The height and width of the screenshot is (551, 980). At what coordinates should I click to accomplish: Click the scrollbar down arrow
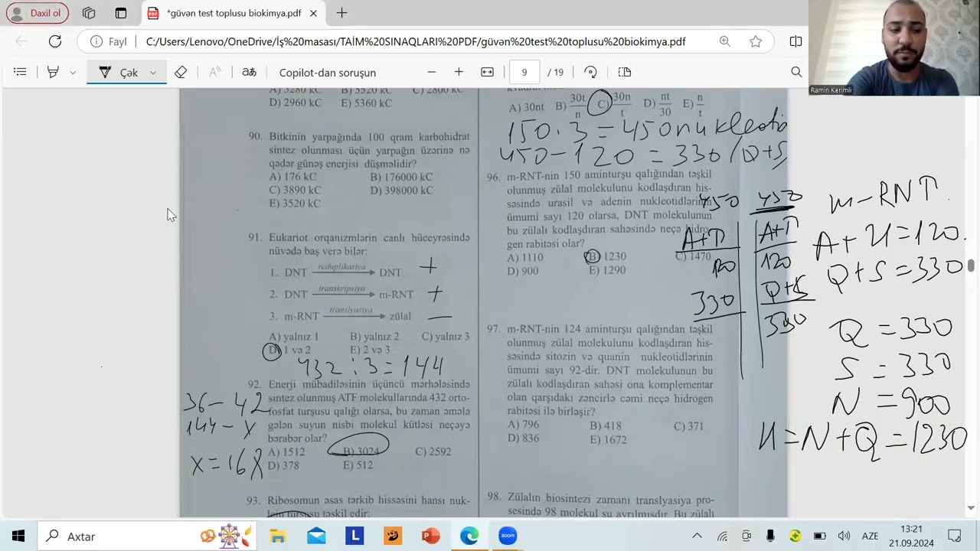click(972, 508)
